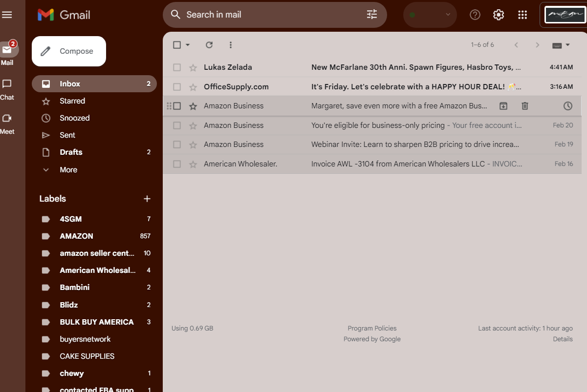Open the CAKE SUPPLIES label

coord(94,356)
